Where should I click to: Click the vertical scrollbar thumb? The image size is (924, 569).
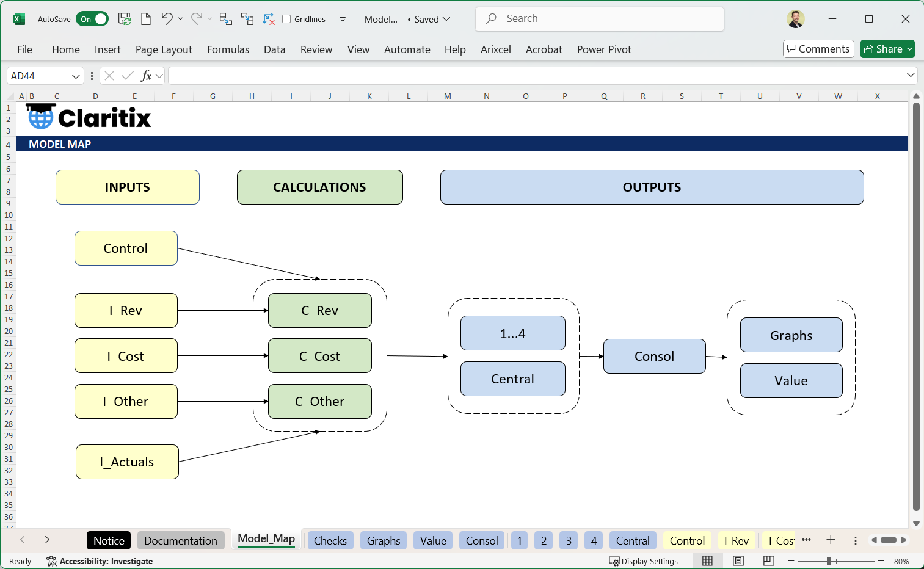point(916,306)
